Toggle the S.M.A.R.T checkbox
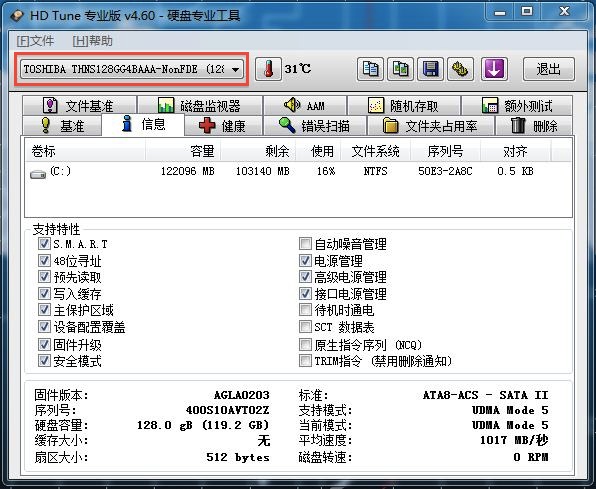 (44, 243)
